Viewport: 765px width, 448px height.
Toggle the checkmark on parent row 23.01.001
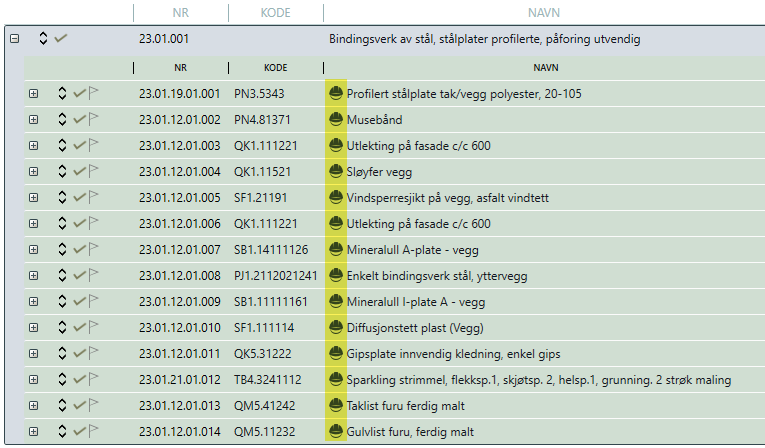(61, 39)
